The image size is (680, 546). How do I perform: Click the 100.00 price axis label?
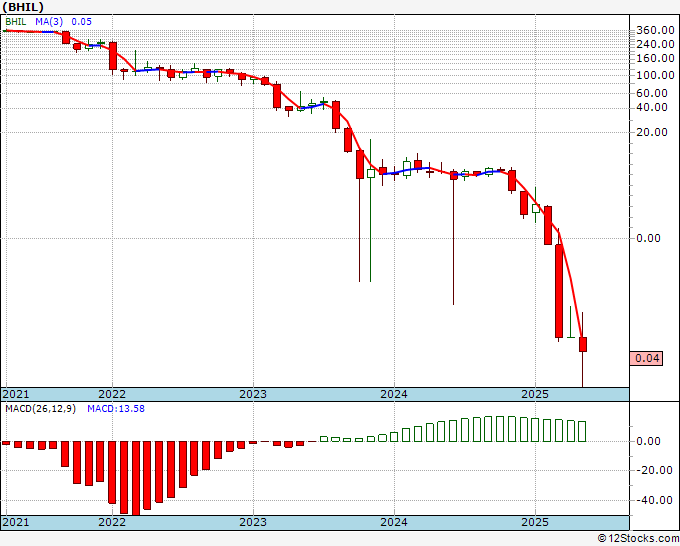[655, 75]
